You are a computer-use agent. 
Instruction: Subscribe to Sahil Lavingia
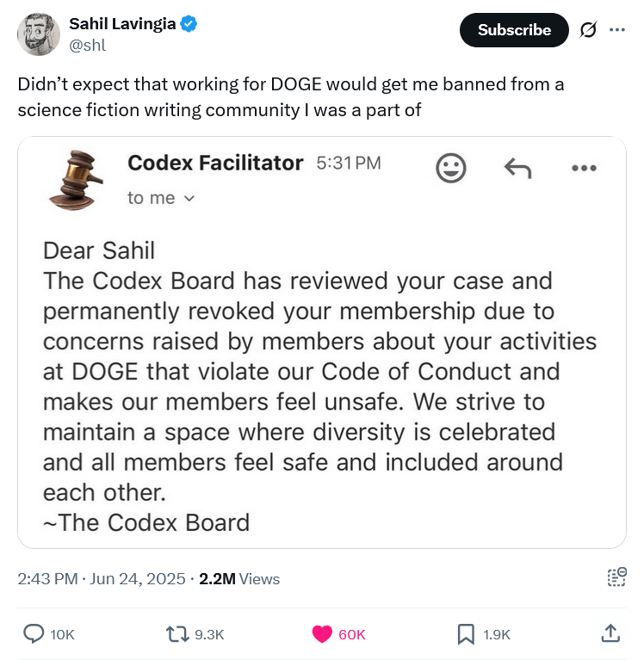tap(514, 30)
